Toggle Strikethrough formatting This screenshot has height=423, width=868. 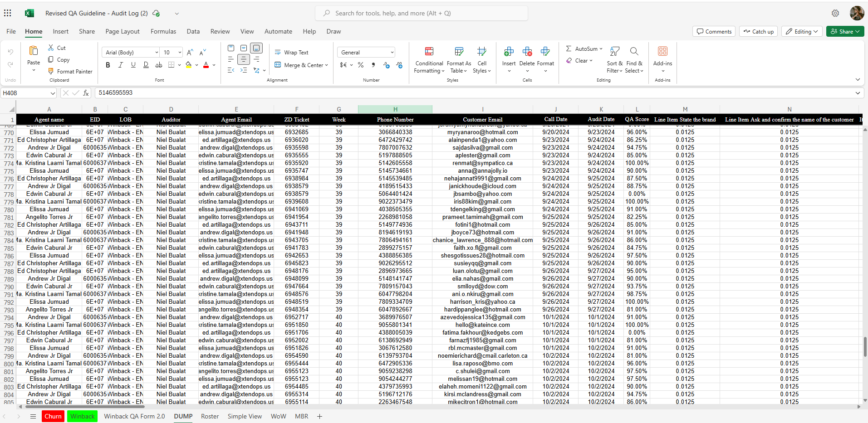tap(159, 65)
